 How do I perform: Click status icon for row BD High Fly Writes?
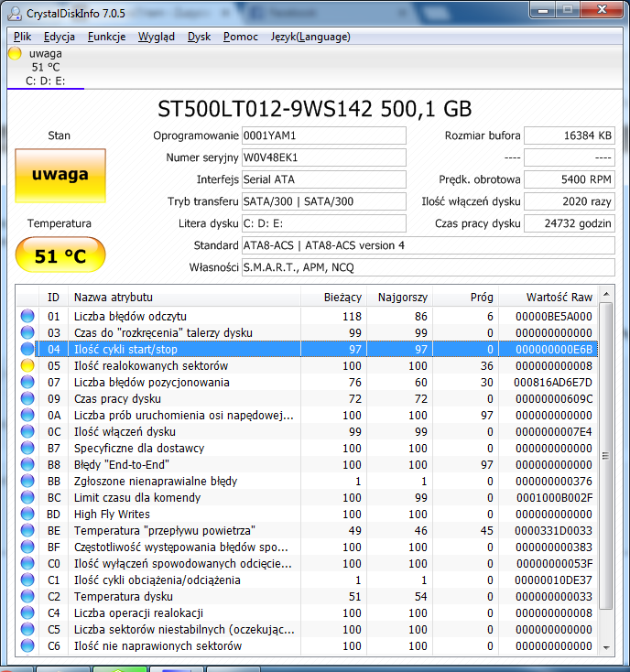(27, 514)
